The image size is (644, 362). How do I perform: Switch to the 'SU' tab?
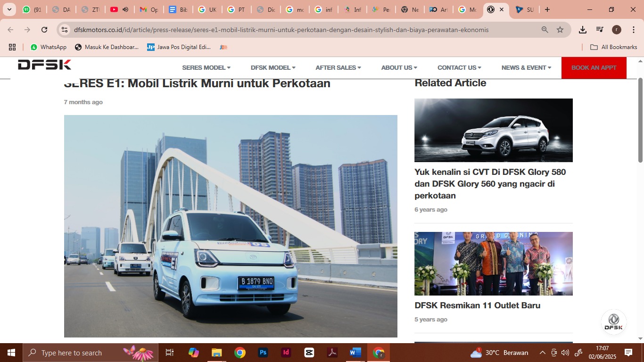(x=524, y=9)
